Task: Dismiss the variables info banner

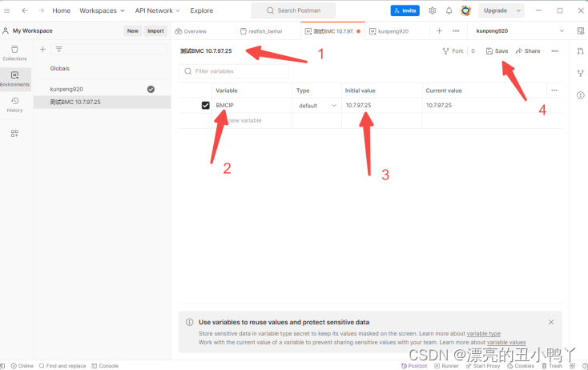Action: click(x=551, y=322)
